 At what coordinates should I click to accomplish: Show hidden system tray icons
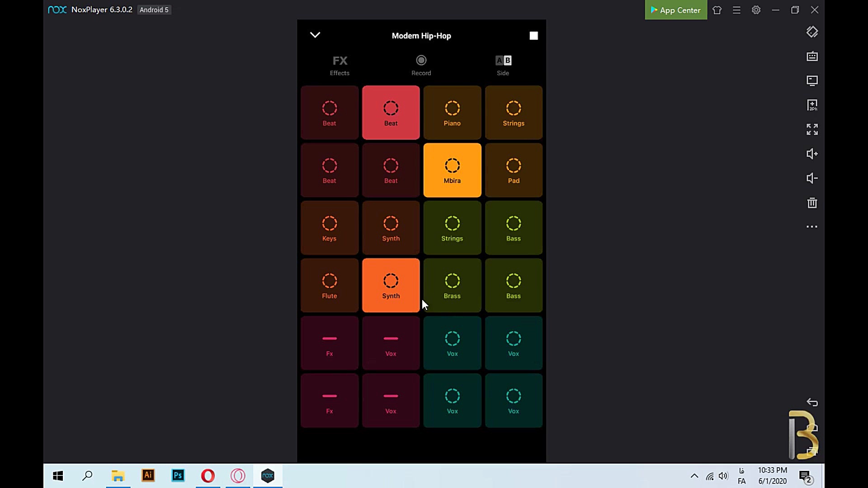[x=694, y=476]
